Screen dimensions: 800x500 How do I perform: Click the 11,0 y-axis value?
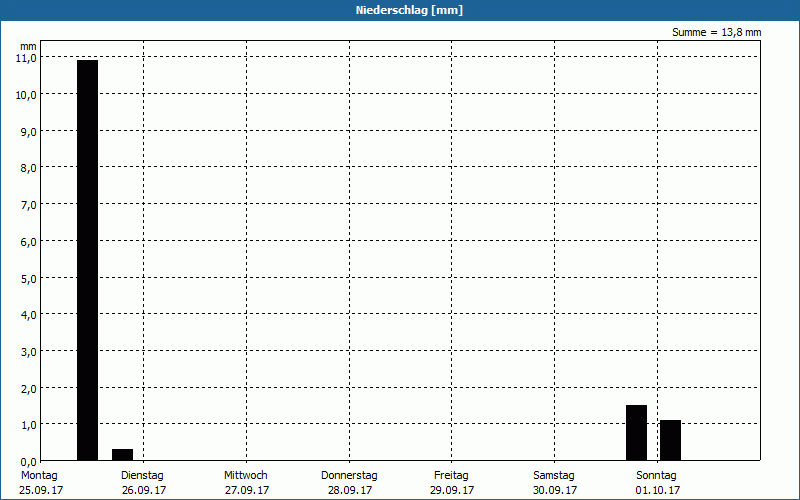[26, 58]
